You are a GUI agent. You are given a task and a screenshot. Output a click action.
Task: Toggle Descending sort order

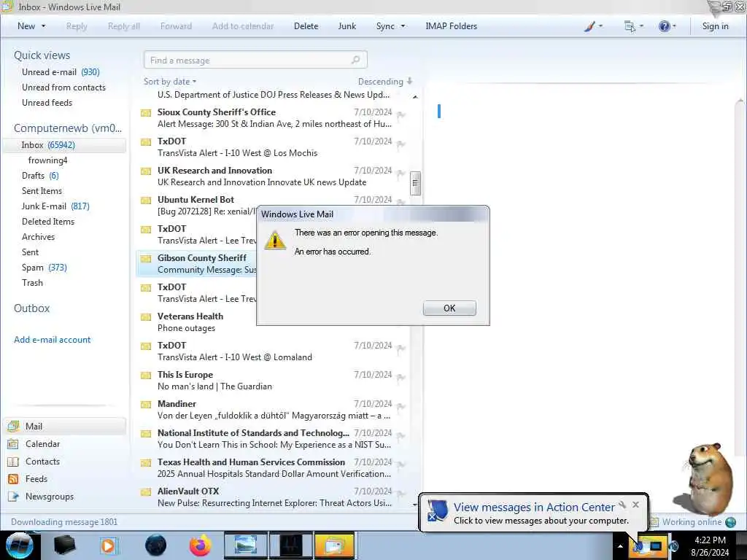385,82
